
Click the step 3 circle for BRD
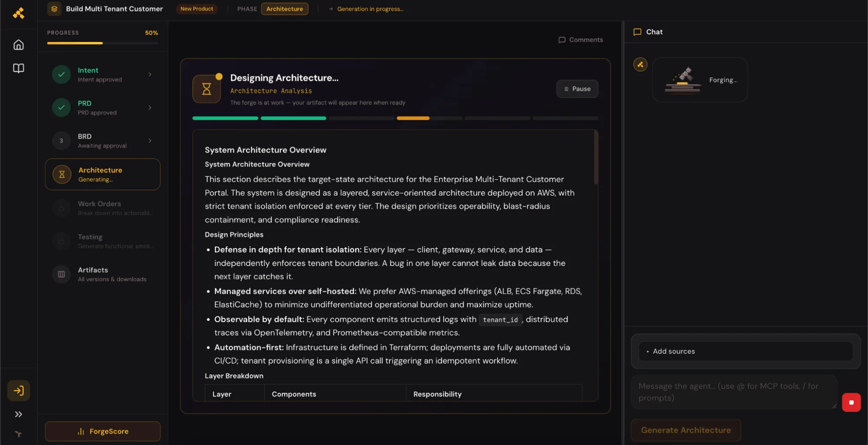[61, 140]
